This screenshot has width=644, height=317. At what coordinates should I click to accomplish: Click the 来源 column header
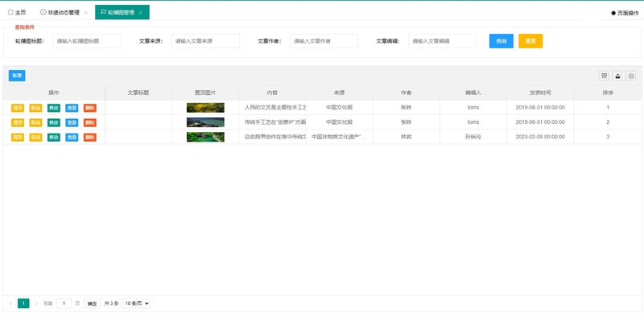coord(339,93)
